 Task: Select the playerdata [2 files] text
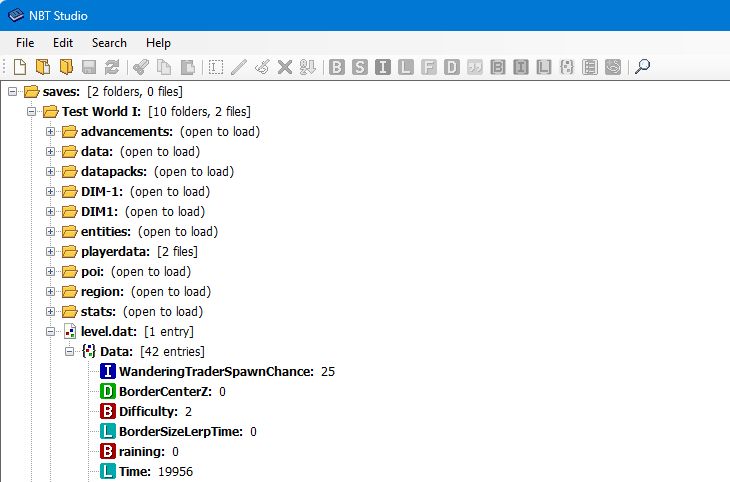(x=139, y=252)
